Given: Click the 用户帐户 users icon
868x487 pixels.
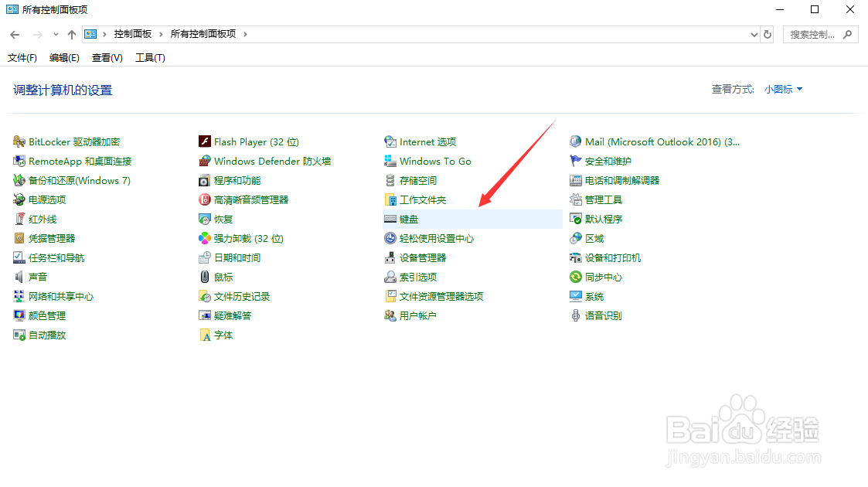Looking at the screenshot, I should pyautogui.click(x=390, y=316).
